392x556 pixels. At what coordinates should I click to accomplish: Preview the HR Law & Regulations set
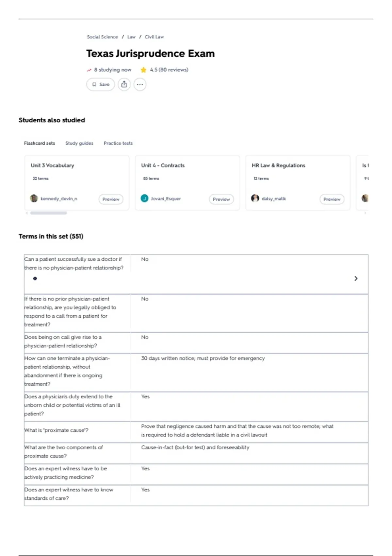(332, 199)
